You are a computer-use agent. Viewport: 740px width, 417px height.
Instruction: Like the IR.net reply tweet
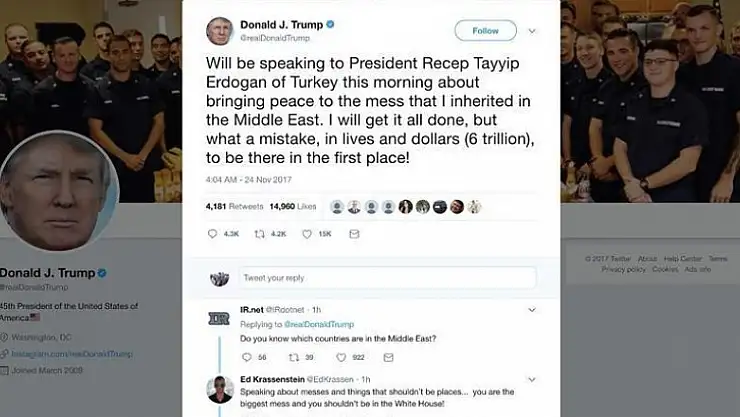[x=341, y=357]
